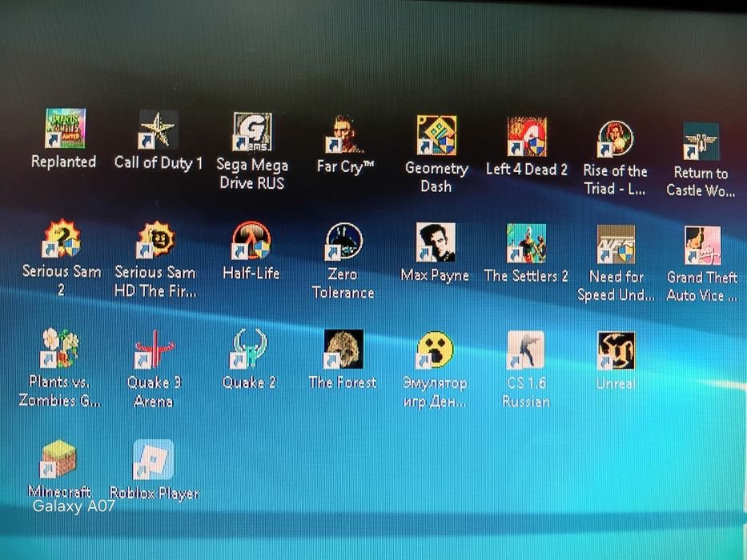The image size is (747, 560).
Task: Open The Forest shortcut icon
Action: 343,350
